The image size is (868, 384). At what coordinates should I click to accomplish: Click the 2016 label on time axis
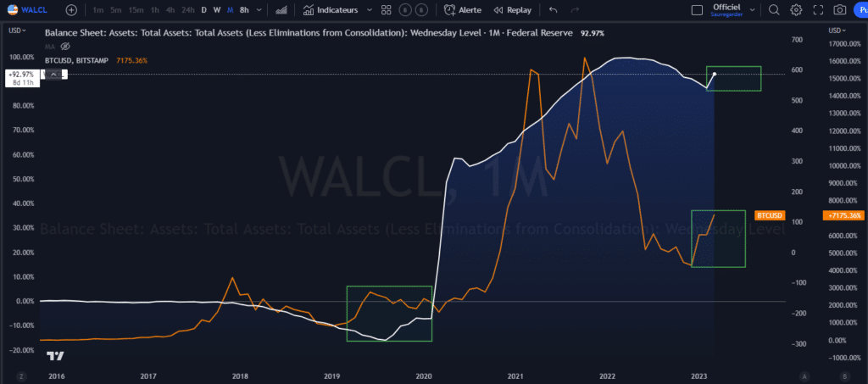point(56,376)
